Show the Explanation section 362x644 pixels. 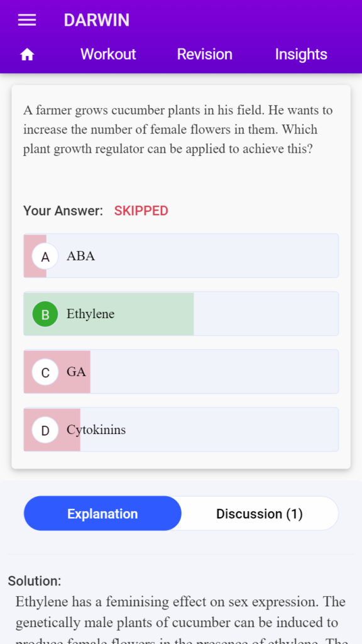click(x=102, y=513)
